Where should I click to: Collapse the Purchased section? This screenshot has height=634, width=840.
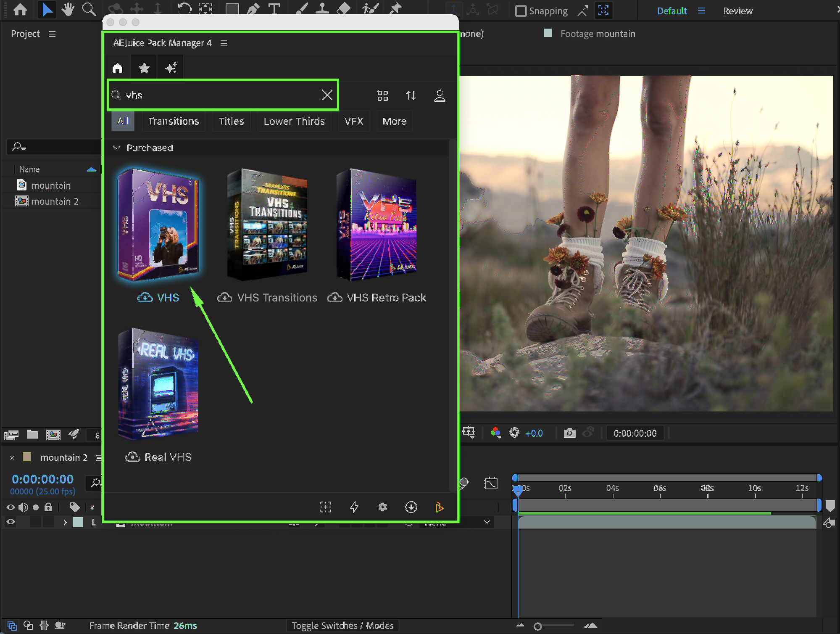pyautogui.click(x=117, y=148)
